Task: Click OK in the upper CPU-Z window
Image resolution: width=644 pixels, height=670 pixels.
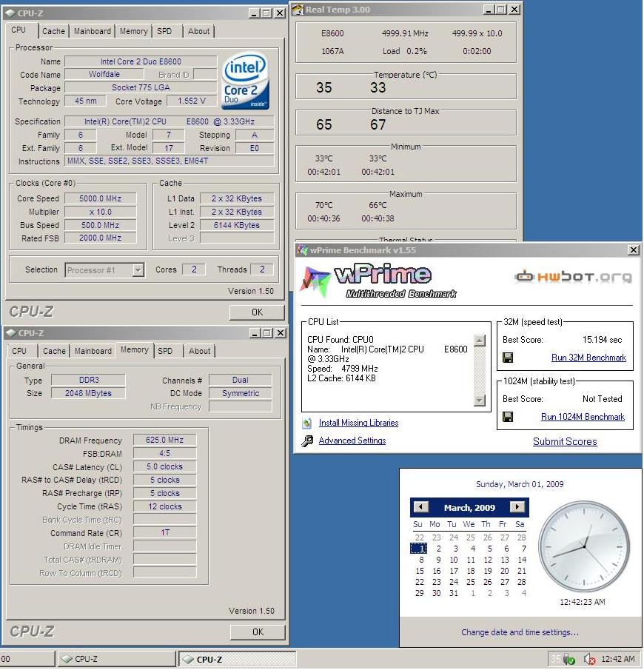Action: [x=257, y=312]
